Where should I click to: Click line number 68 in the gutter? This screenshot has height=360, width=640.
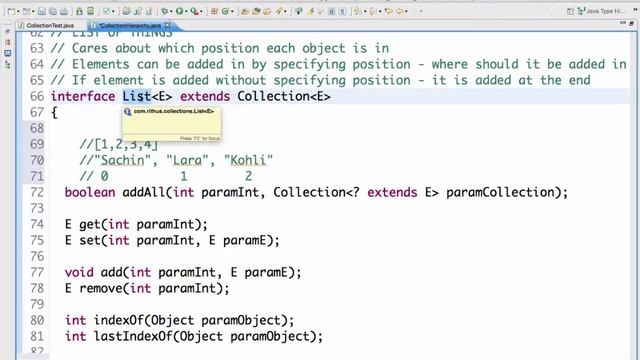[x=37, y=128]
